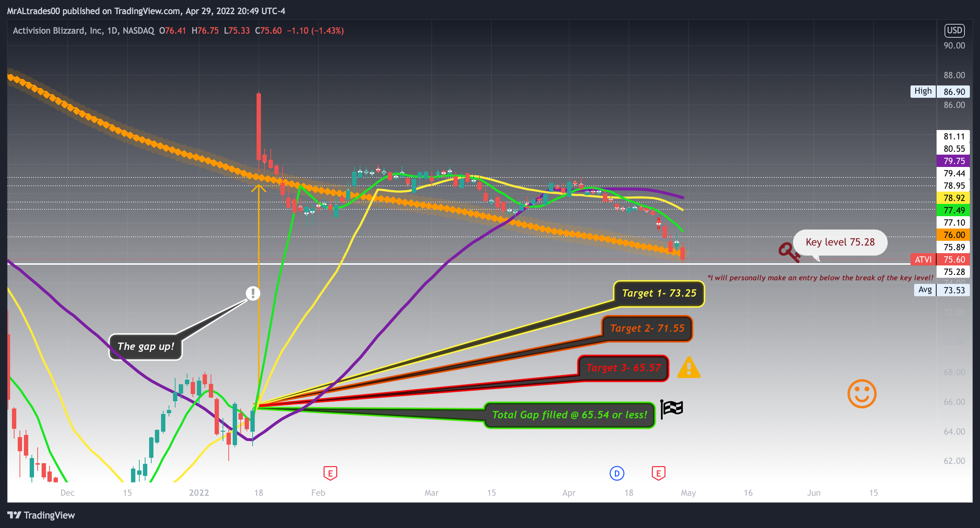Click the orange smiley face icon
The width and height of the screenshot is (980, 528).
tap(862, 394)
